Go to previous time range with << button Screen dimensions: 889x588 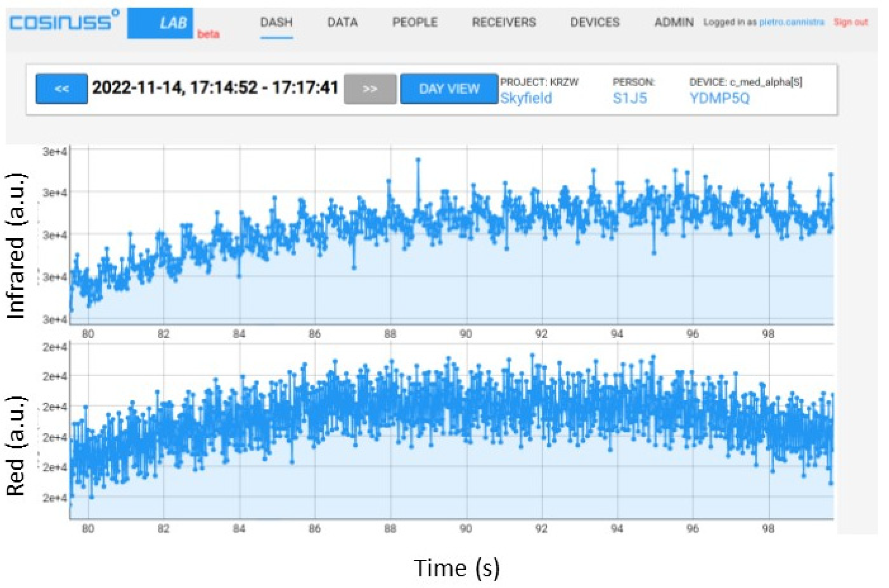(x=62, y=89)
